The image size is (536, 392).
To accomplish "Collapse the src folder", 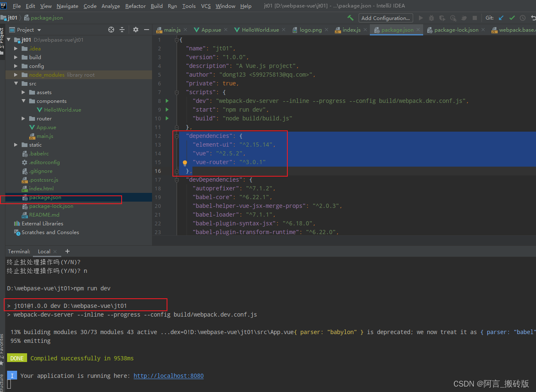I will click(x=16, y=83).
